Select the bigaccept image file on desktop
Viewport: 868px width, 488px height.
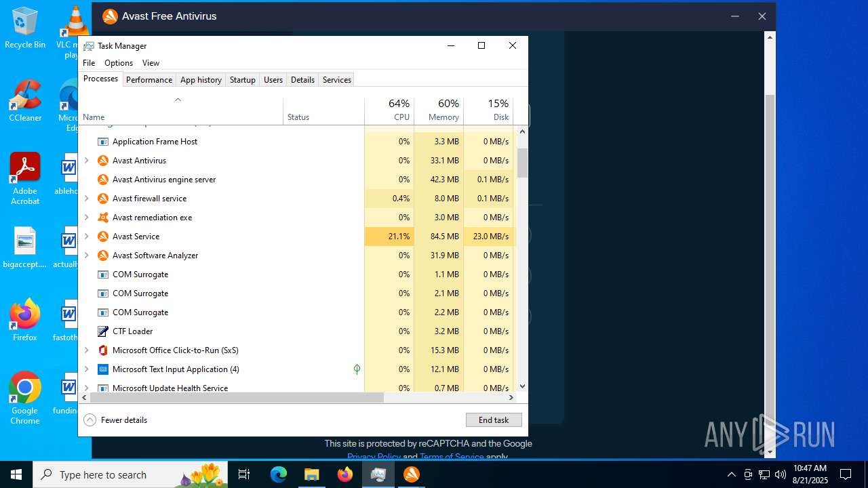[25, 248]
